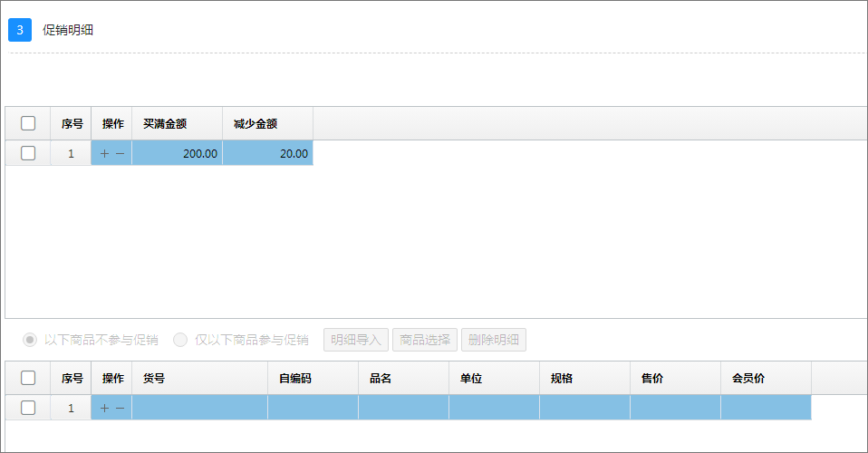Viewport: 868px width, 453px height.
Task: Click the blue step 3 badge
Action: [20, 30]
